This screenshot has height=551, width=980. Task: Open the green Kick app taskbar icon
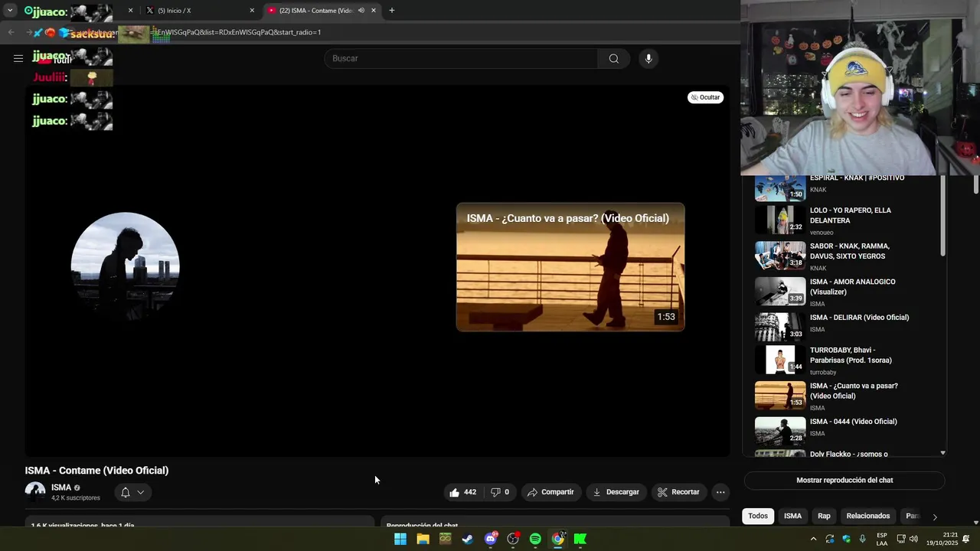[x=580, y=539]
